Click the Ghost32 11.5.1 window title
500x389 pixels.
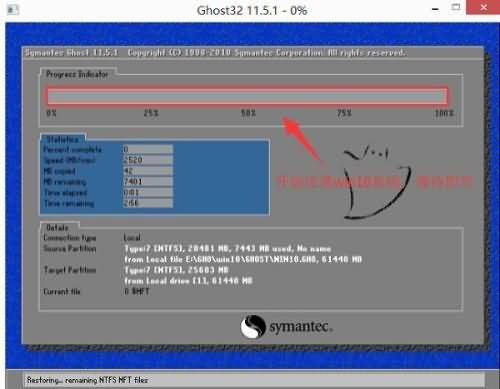(x=252, y=11)
